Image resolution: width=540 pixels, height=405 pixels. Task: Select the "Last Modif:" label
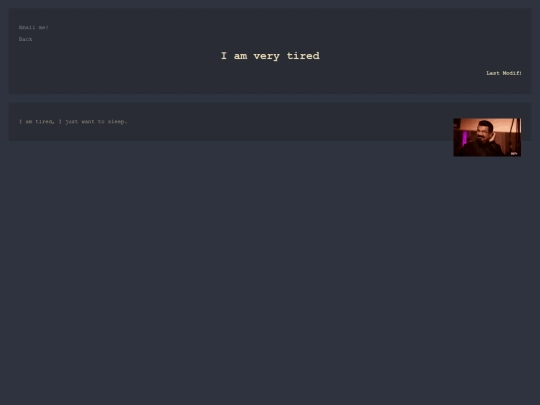[x=503, y=73]
